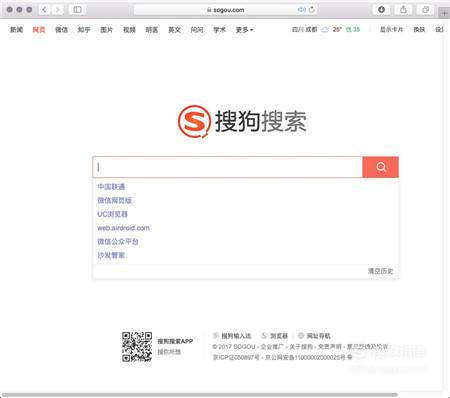Switch to the 图片 tab
450x398 pixels.
[107, 30]
